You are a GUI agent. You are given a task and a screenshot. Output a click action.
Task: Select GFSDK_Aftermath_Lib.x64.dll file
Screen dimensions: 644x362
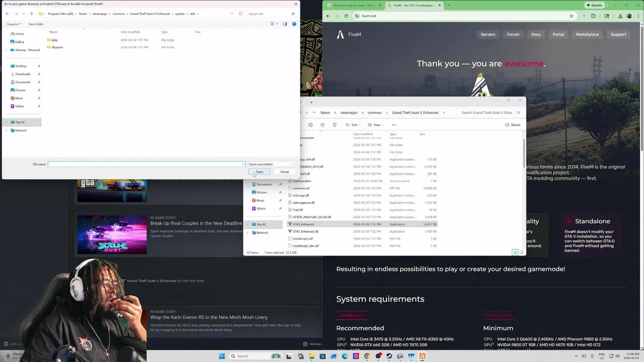(311, 217)
